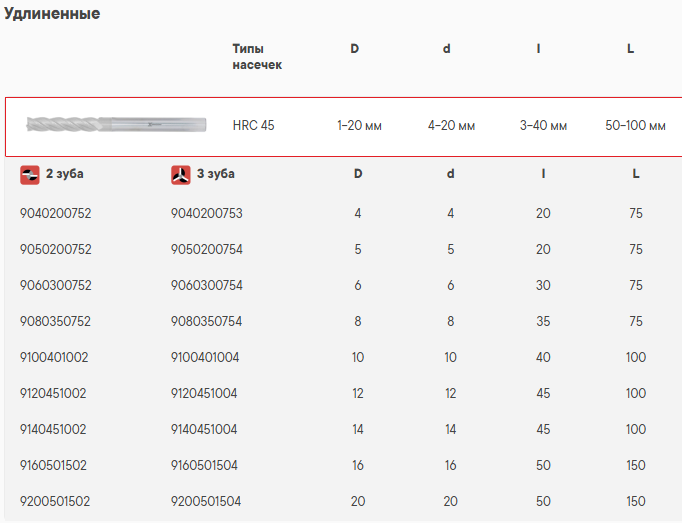
Task: Select the Удлиненные section heading
Action: point(52,14)
